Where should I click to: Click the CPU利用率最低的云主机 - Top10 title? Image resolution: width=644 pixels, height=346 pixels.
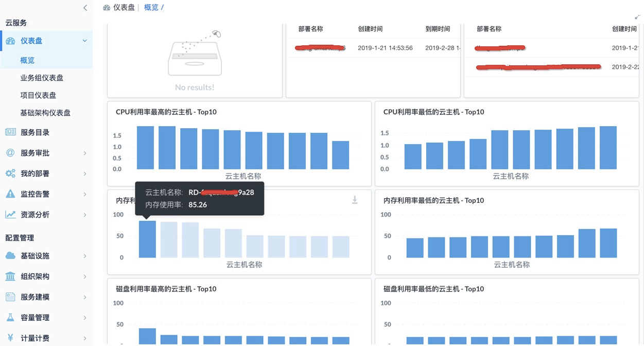coord(433,112)
